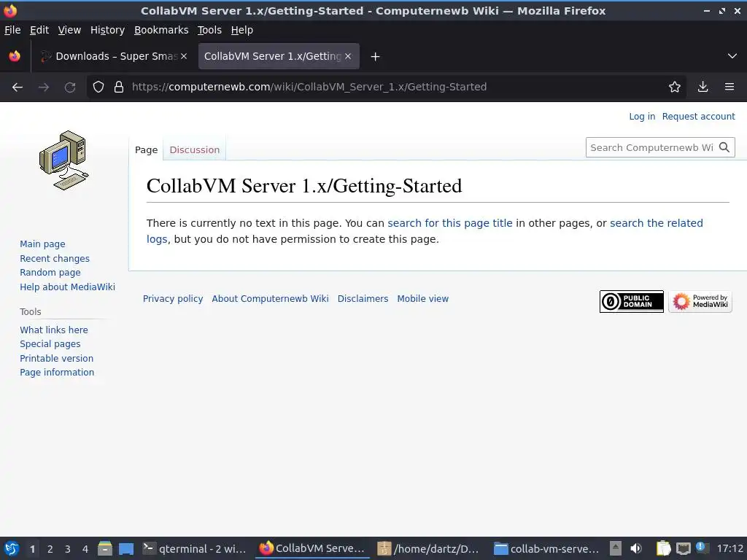The width and height of the screenshot is (747, 560).
Task: Switch to virtual desktop 2
Action: pyautogui.click(x=50, y=549)
